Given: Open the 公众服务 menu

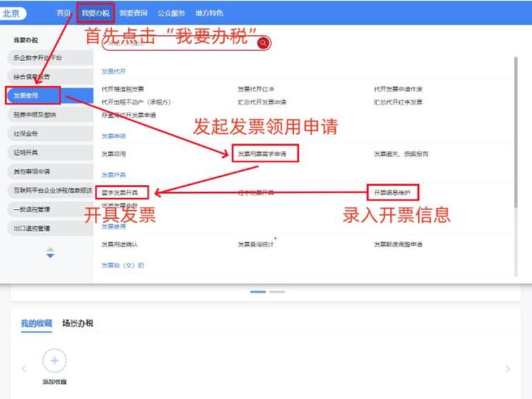Looking at the screenshot, I should click(x=171, y=13).
